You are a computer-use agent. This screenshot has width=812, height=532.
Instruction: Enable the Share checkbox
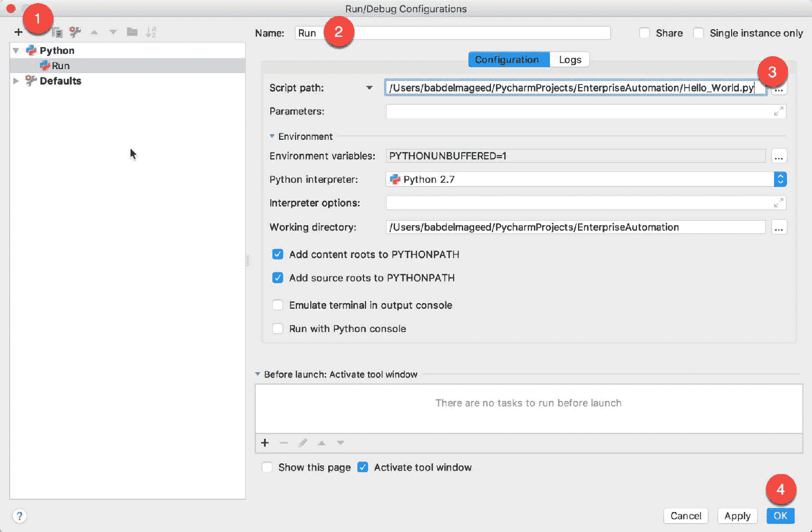pyautogui.click(x=645, y=33)
